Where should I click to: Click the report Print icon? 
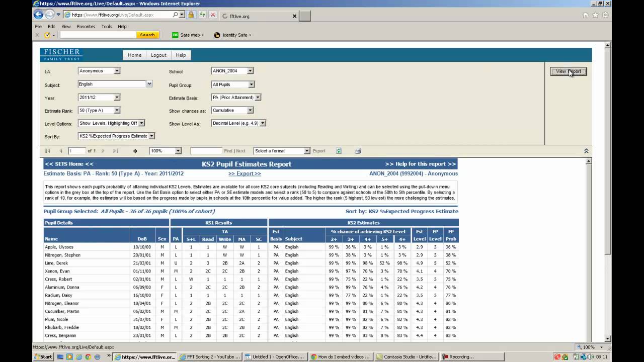coord(358,151)
